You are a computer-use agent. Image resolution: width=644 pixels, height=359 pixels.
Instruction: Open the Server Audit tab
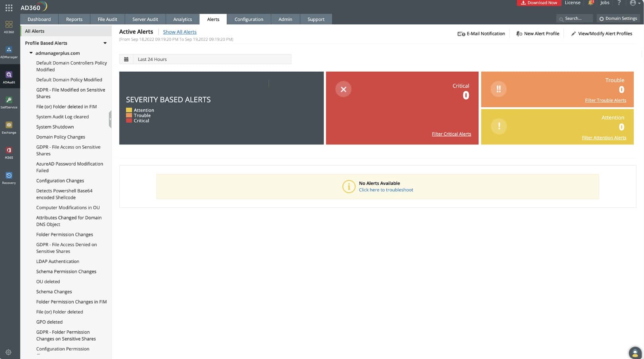145,19
